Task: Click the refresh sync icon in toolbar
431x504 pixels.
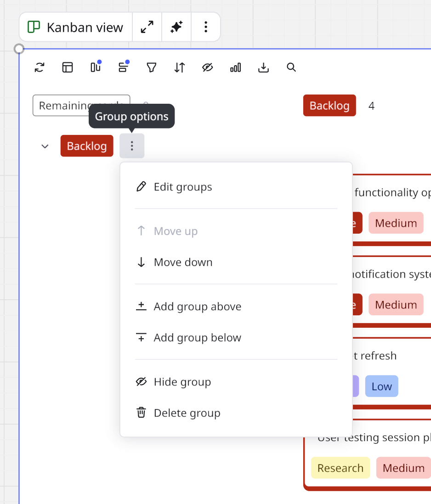Action: point(40,67)
